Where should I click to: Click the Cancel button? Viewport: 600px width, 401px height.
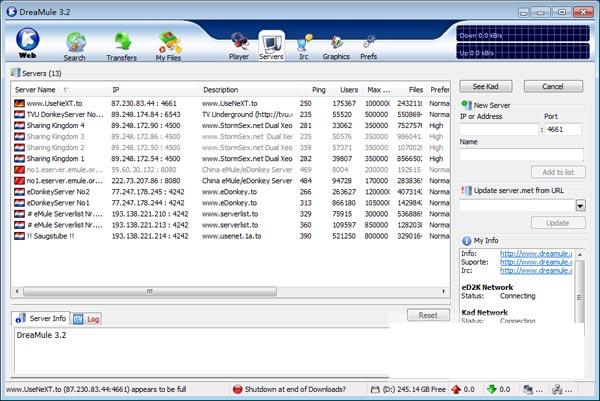tap(553, 87)
